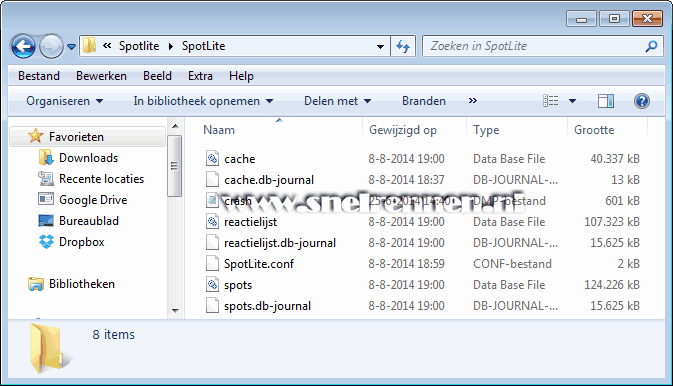Viewport: 673px width, 386px height.
Task: Refresh the folder view
Action: click(x=403, y=46)
